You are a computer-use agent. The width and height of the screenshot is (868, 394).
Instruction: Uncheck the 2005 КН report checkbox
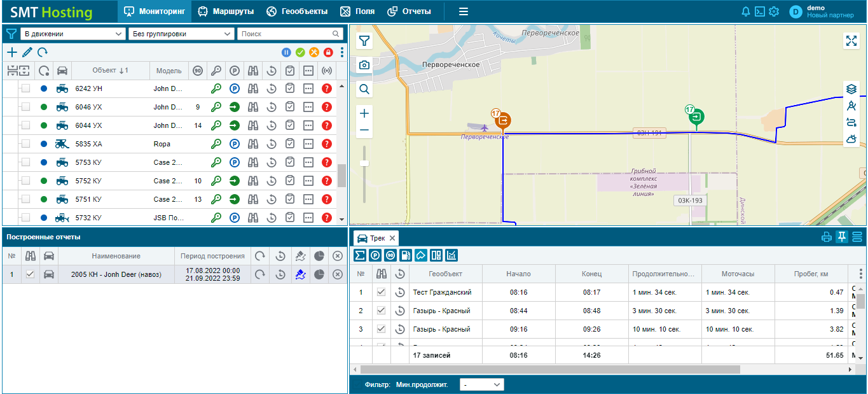coord(30,274)
